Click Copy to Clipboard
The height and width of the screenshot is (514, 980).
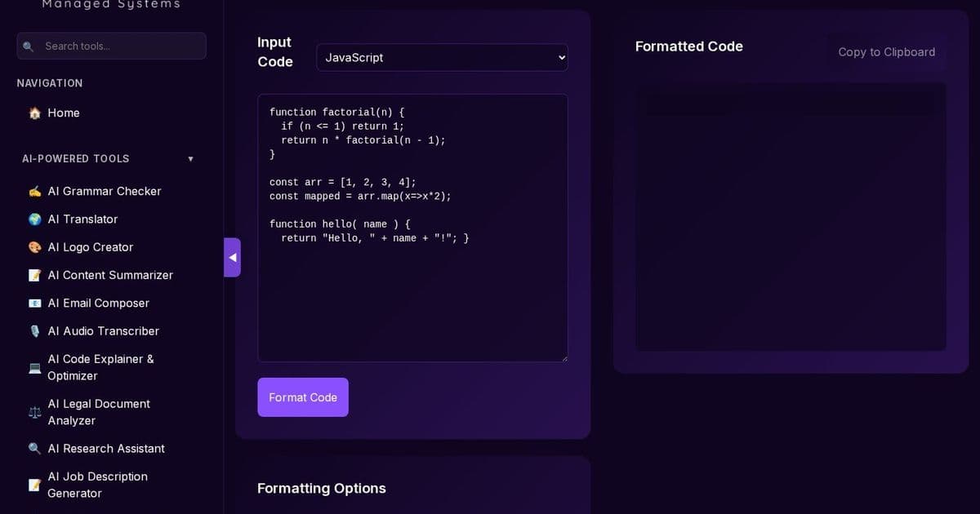pos(886,51)
